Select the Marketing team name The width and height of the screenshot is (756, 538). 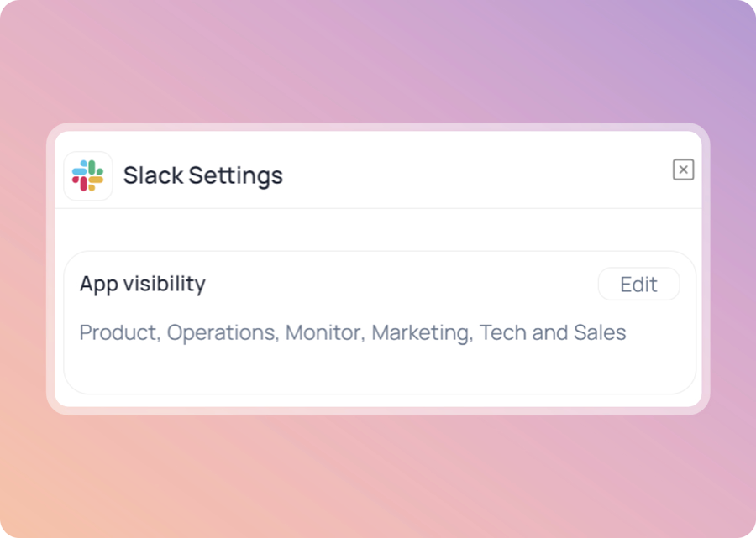pos(422,332)
